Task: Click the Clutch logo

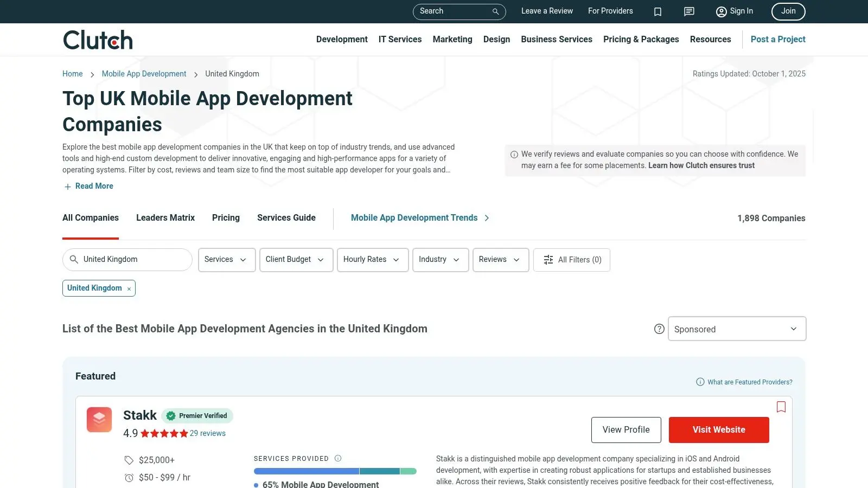Action: 98,40
